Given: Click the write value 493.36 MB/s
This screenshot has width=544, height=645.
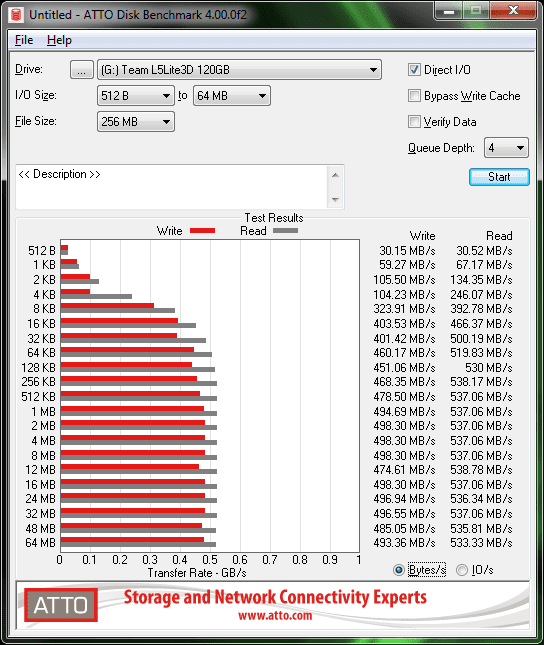Looking at the screenshot, I should click(404, 543).
